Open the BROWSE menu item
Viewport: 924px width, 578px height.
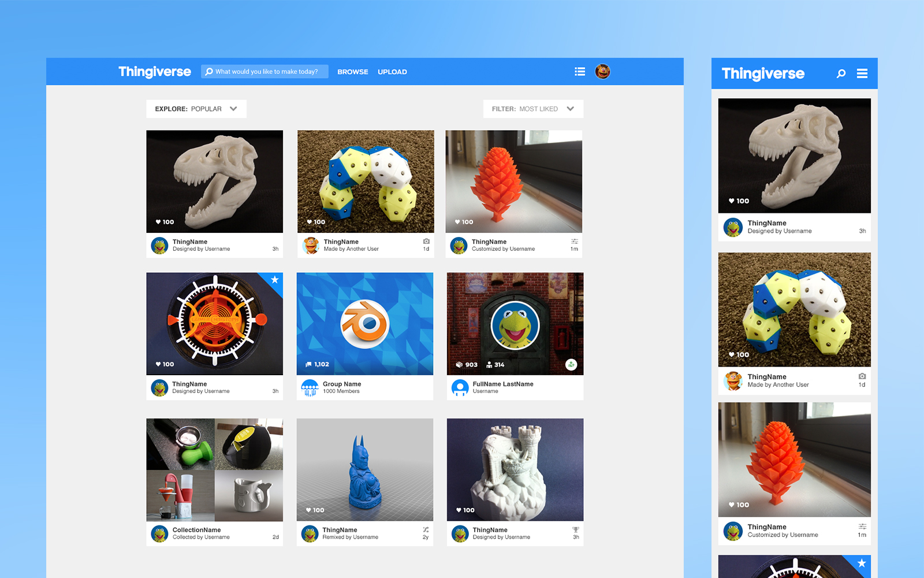[x=353, y=72]
